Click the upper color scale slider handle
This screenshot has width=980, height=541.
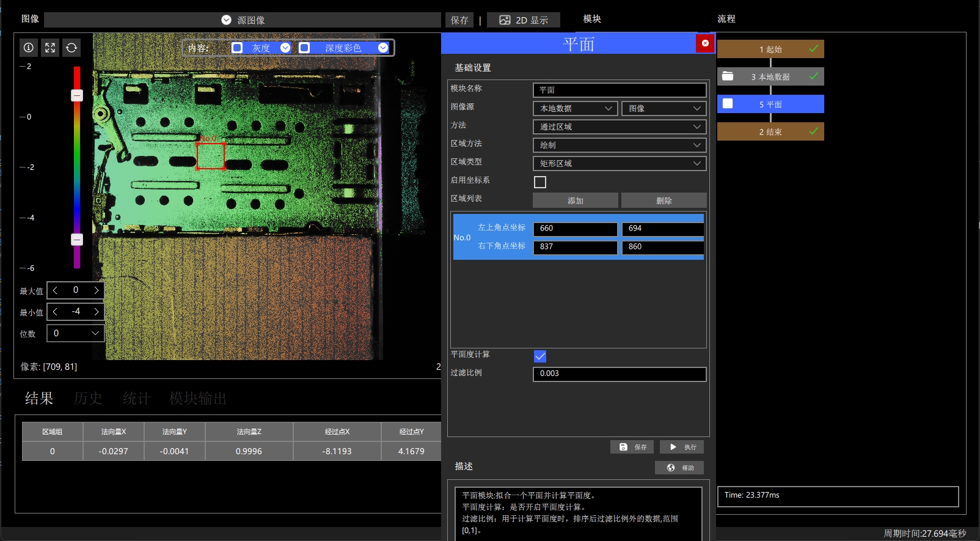[x=77, y=95]
